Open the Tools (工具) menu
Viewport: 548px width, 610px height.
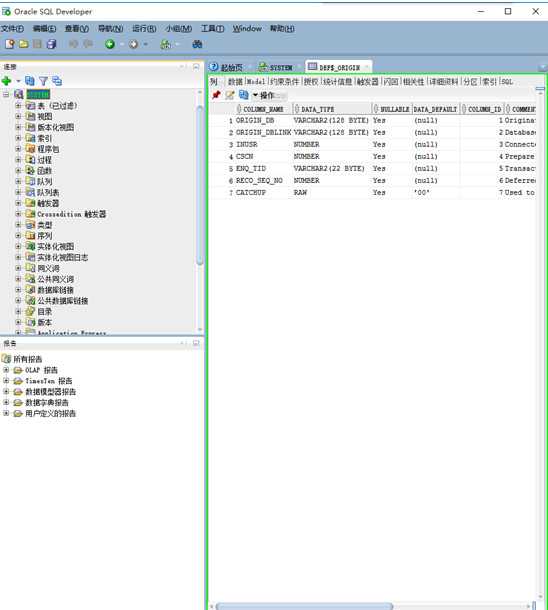212,29
